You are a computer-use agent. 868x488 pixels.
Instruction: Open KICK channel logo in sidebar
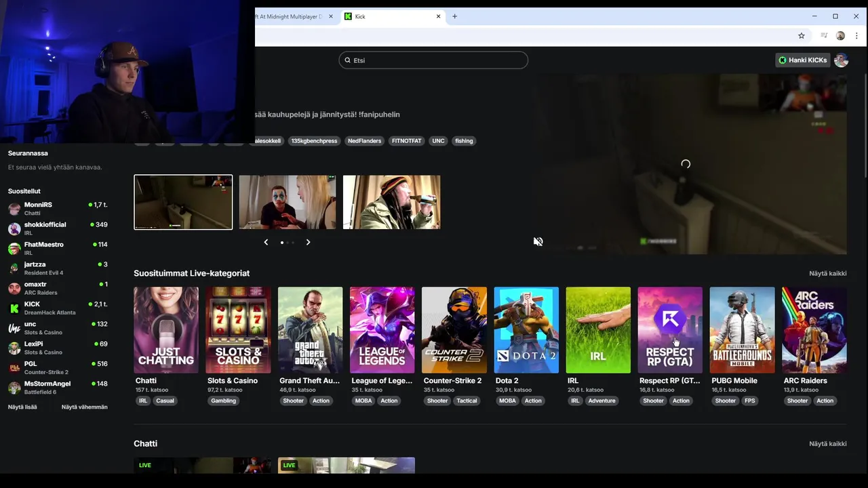[x=14, y=308]
